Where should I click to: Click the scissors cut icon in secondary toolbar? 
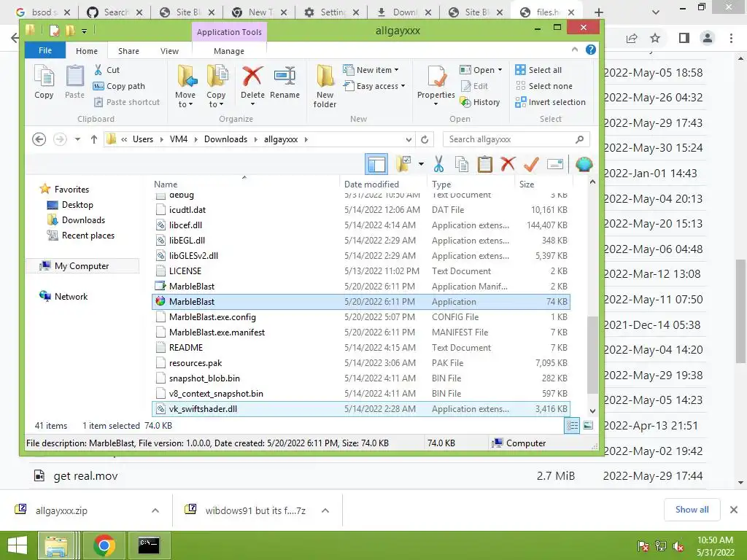[438, 164]
